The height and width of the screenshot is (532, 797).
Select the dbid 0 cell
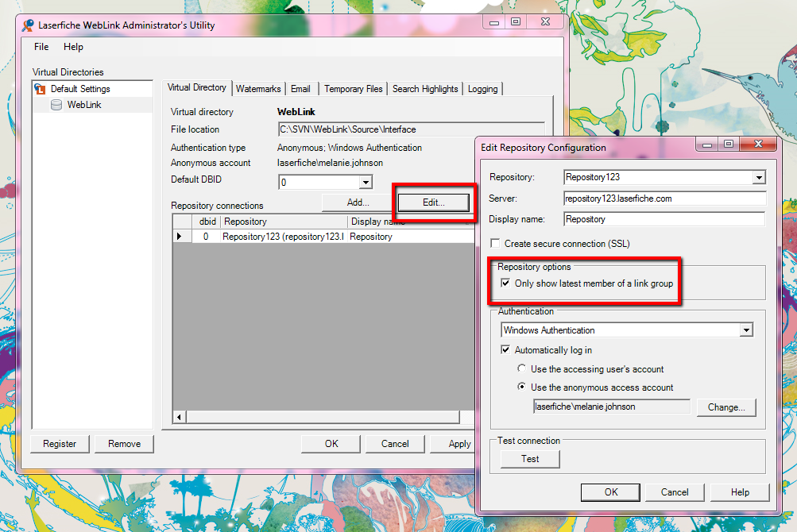206,237
